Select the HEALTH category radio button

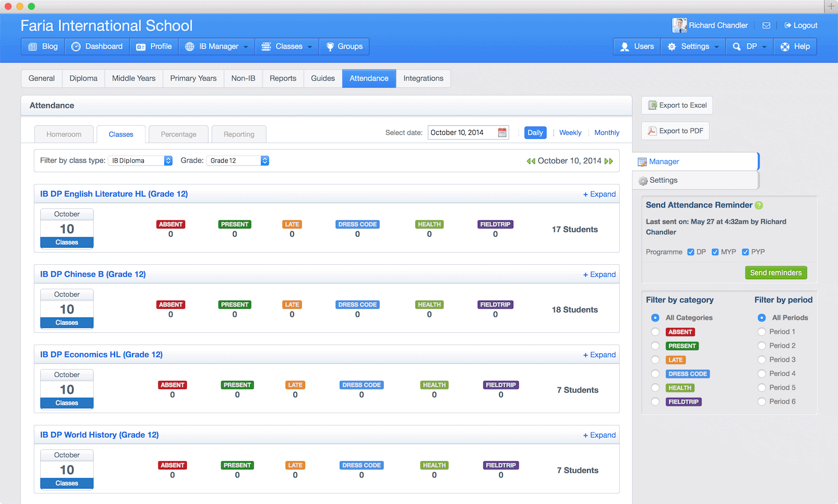(x=655, y=388)
